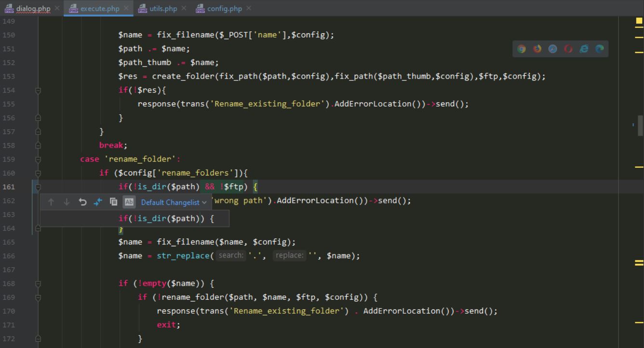Show diff for changed lines
644x348 pixels.
pyautogui.click(x=98, y=202)
